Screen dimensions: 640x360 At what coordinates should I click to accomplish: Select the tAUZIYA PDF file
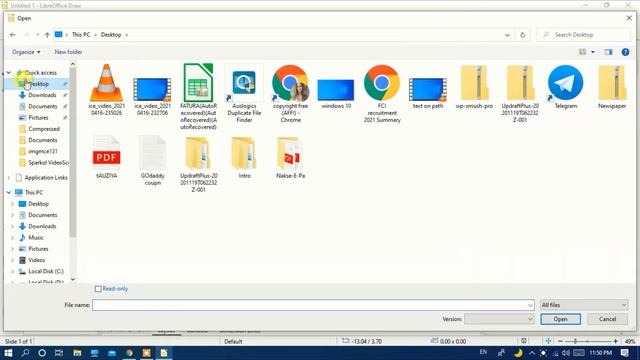tap(106, 157)
